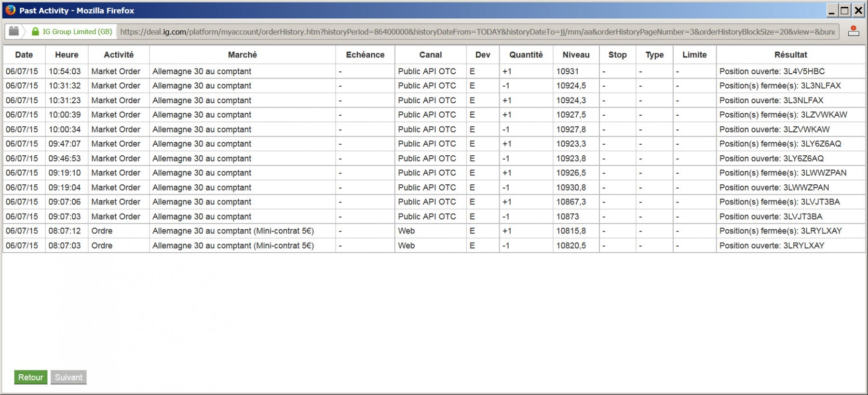Click the Marché column header
The width and height of the screenshot is (868, 395).
coord(243,54)
